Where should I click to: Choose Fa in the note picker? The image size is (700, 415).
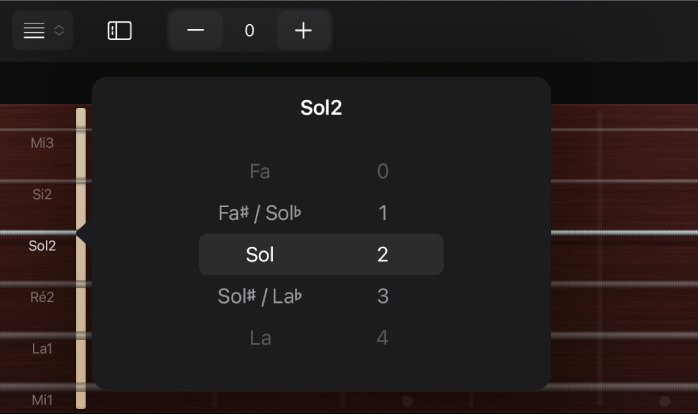click(x=260, y=171)
